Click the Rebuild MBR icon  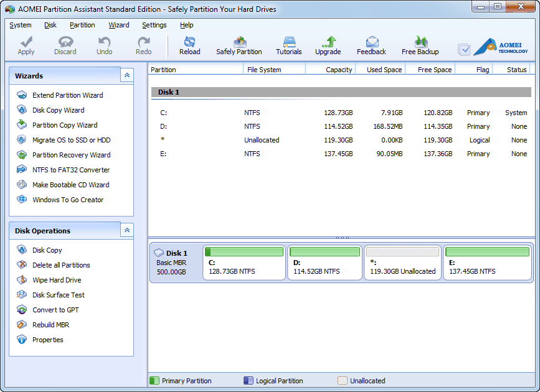(22, 324)
